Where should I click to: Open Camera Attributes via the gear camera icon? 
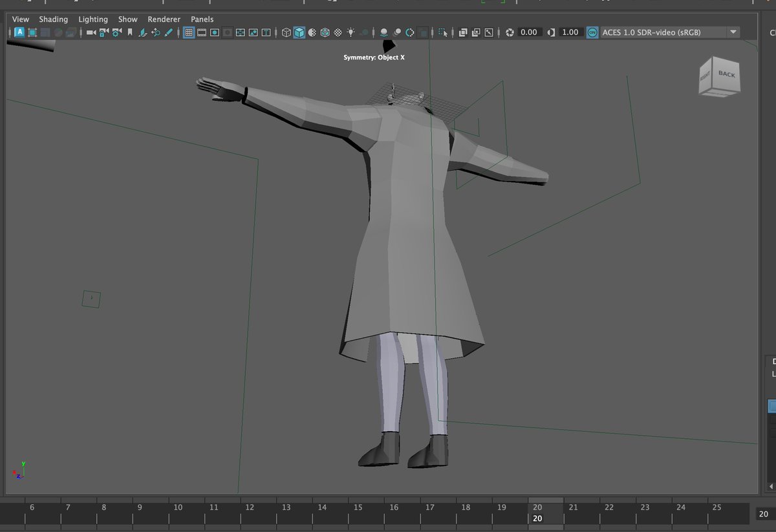click(x=116, y=32)
